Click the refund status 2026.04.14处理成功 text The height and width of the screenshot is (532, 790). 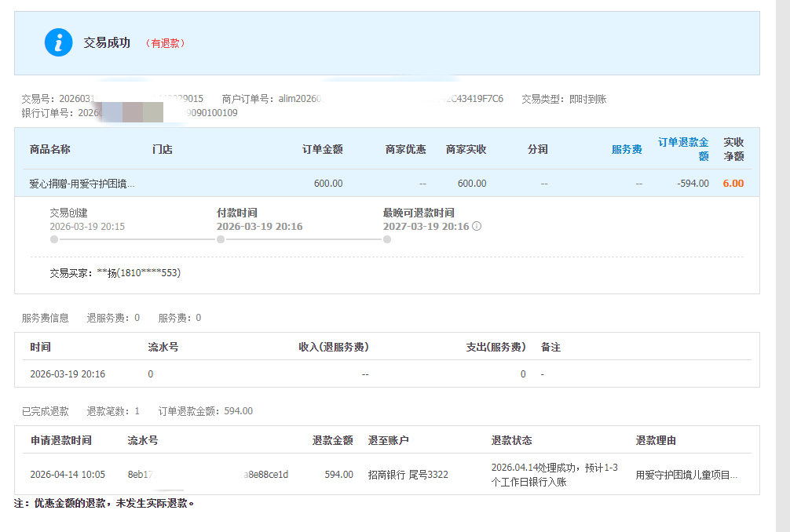click(554, 475)
